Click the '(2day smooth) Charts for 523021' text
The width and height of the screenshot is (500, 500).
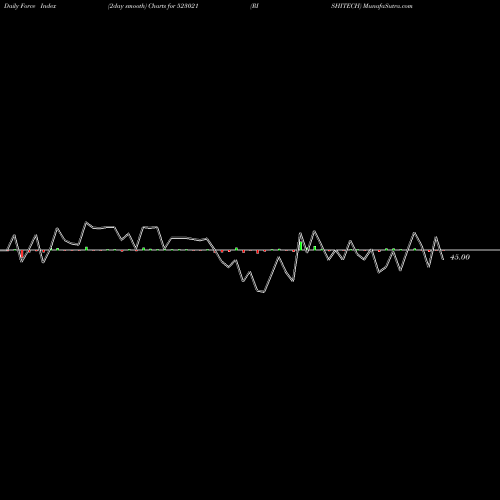tap(153, 6)
